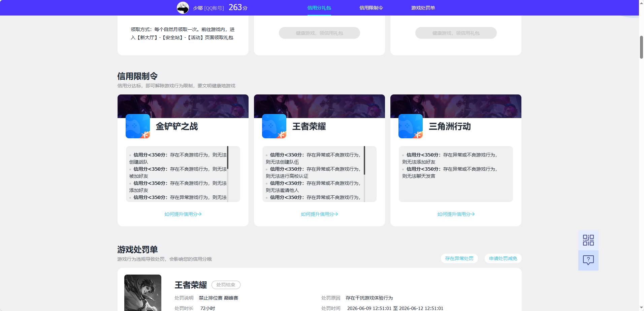
Task: Click the middle 健康游戏，领信用礼包 button
Action: tap(319, 33)
